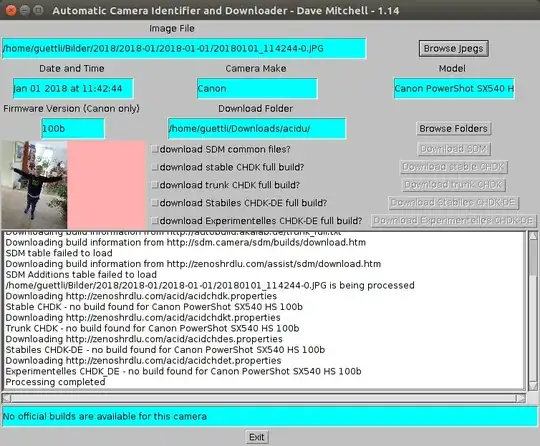Check download trunk CHDK full build
The height and width of the screenshot is (446, 540).
point(155,185)
